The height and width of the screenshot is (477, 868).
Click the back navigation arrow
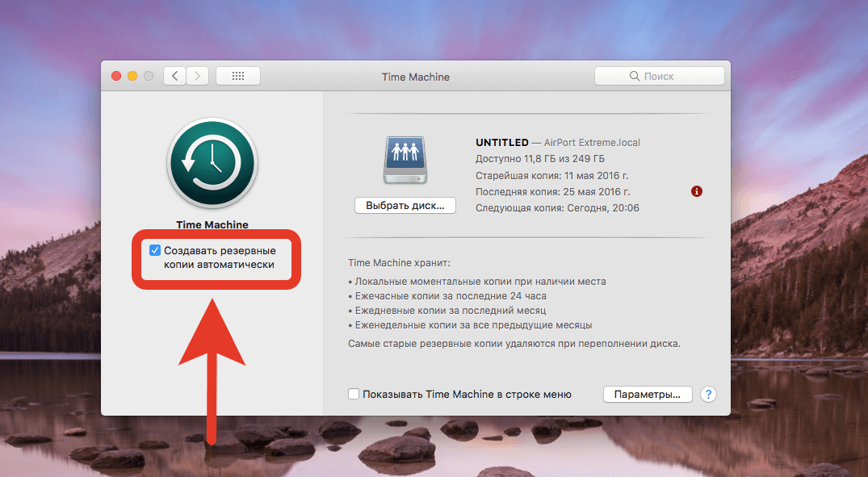[175, 76]
